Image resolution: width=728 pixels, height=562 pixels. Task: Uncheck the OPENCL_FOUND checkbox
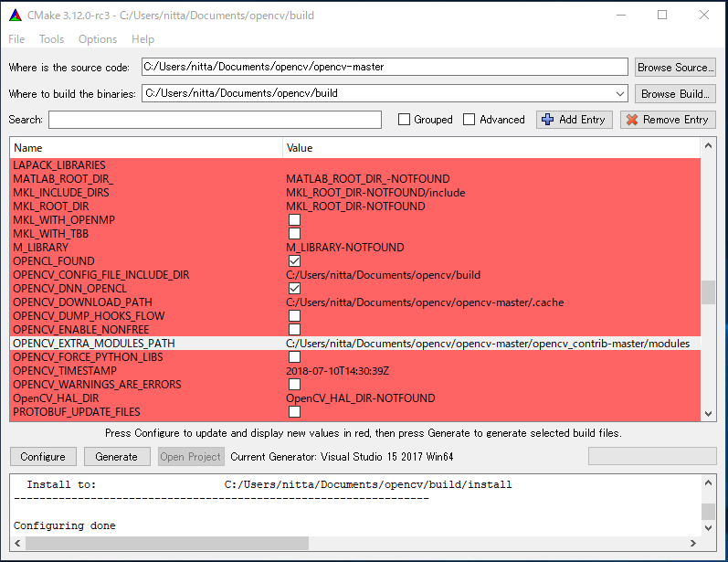pyautogui.click(x=294, y=261)
